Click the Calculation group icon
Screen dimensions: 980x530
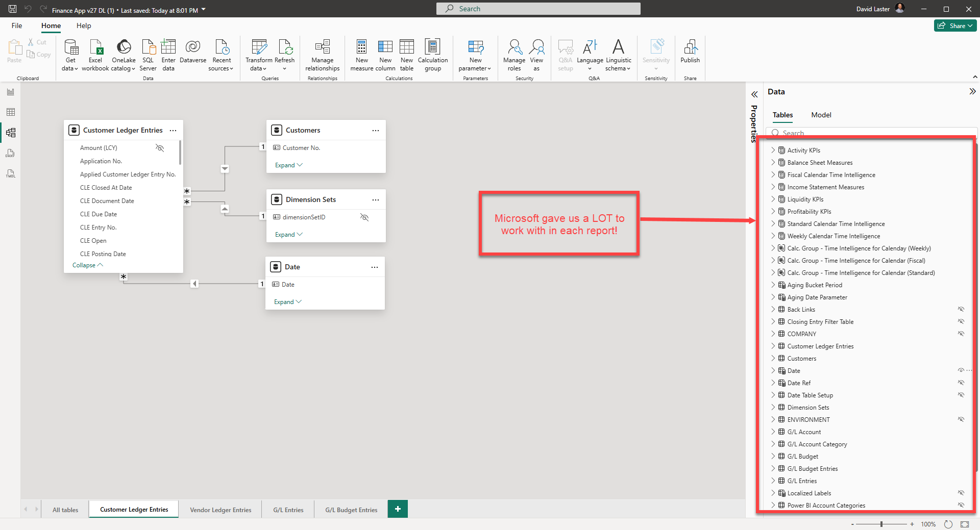pos(432,47)
